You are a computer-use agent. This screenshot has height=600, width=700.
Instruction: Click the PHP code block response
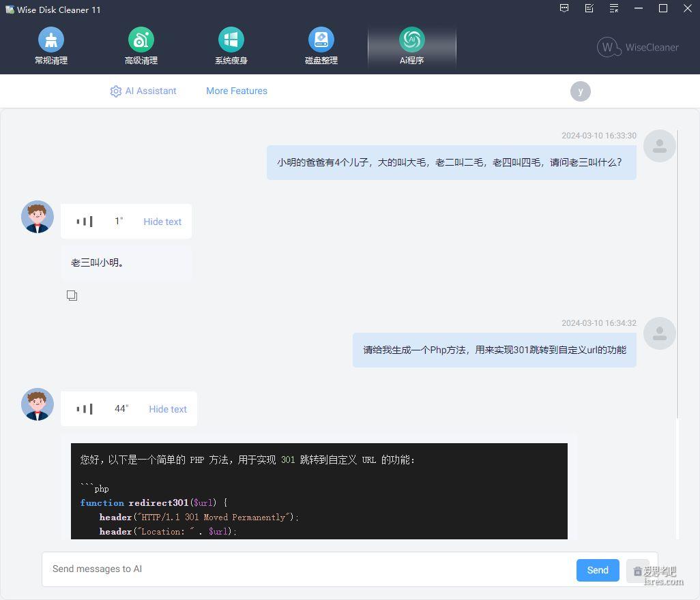(319, 491)
